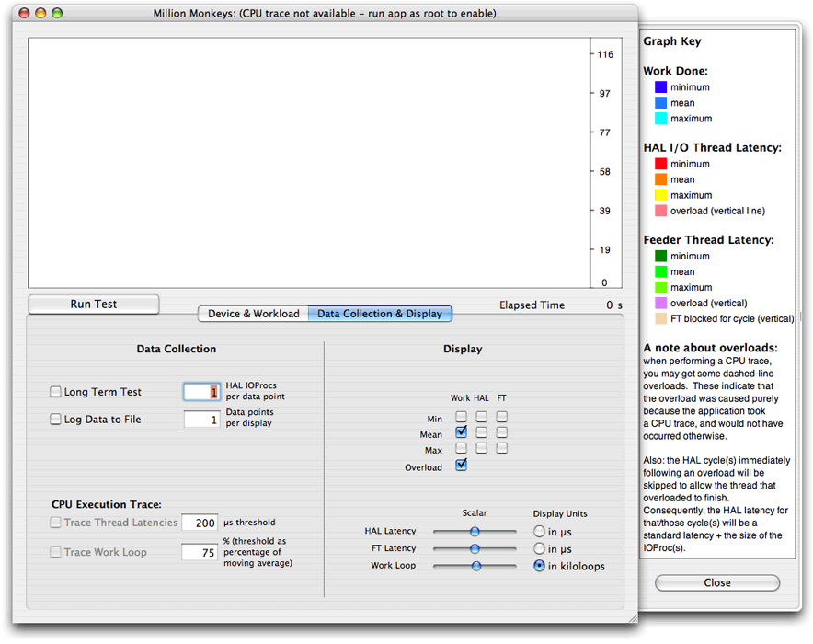Enable the Long Term Test checkbox
The height and width of the screenshot is (644, 813).
click(55, 391)
